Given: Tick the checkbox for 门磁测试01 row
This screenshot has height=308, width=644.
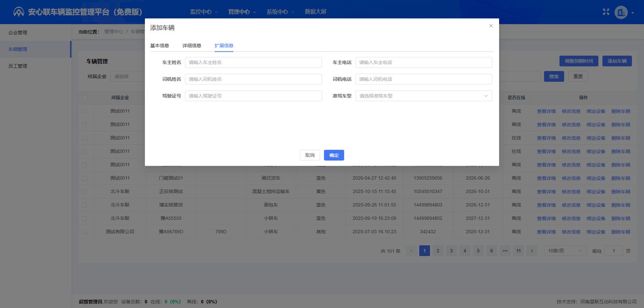Looking at the screenshot, I should tap(84, 178).
